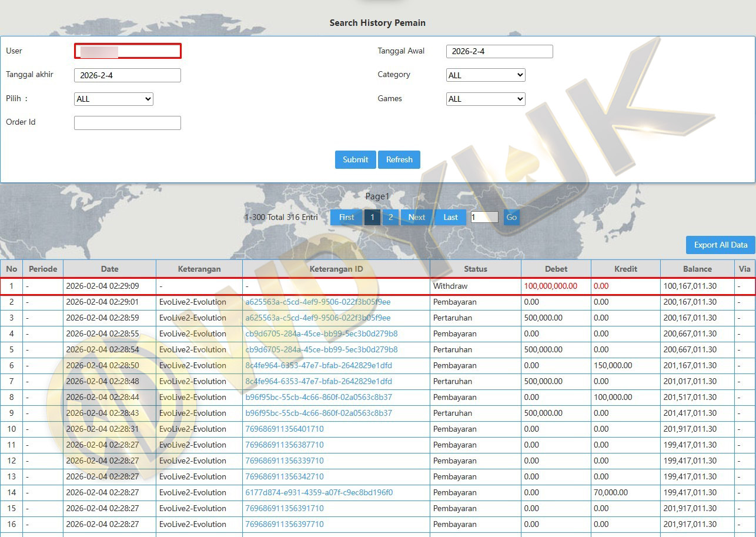Focus the page number input field
This screenshot has width=756, height=537.
484,217
